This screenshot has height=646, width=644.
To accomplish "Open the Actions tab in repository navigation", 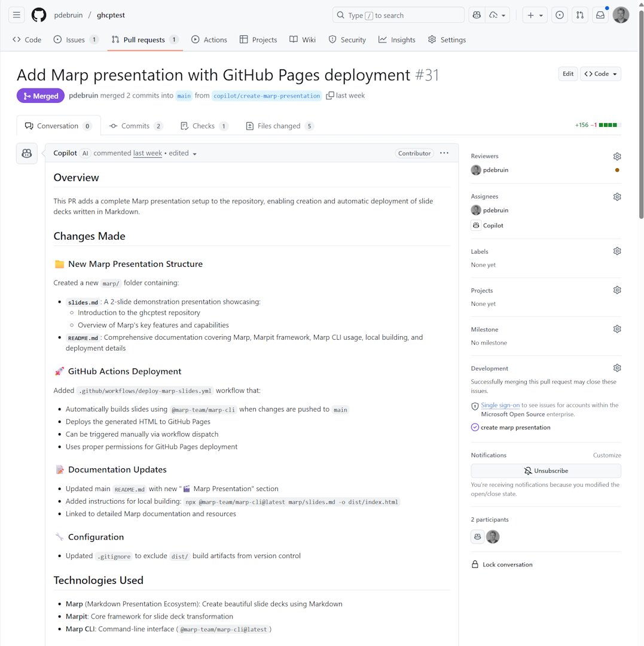I will point(209,39).
